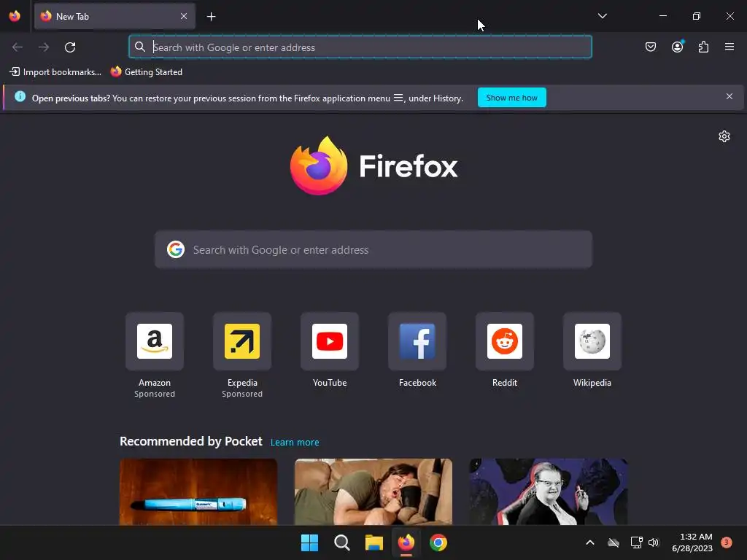The width and height of the screenshot is (747, 560).
Task: Open volume control tray icon
Action: tap(654, 542)
